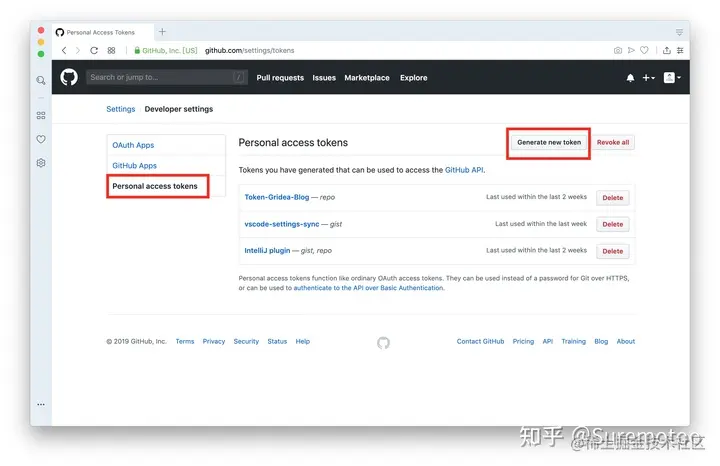Open footer Blog link
720x466 pixels.
click(x=601, y=342)
